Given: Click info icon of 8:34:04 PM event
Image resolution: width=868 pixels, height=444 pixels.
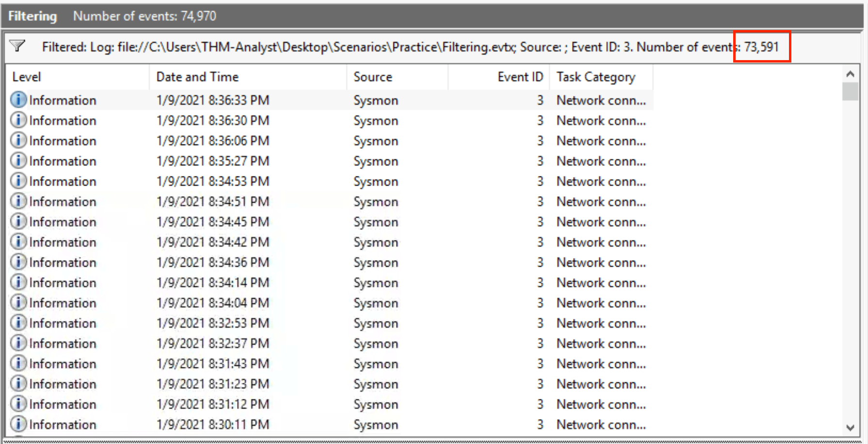Looking at the screenshot, I should (18, 302).
